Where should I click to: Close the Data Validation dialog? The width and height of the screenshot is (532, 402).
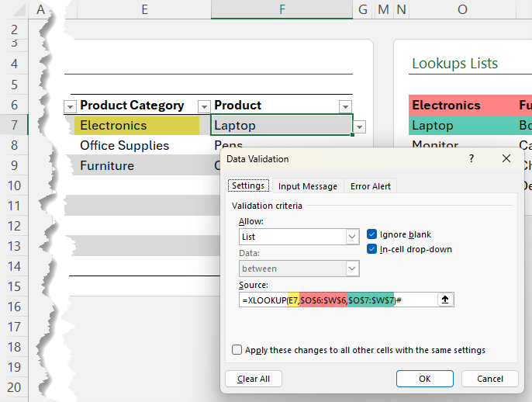506,158
